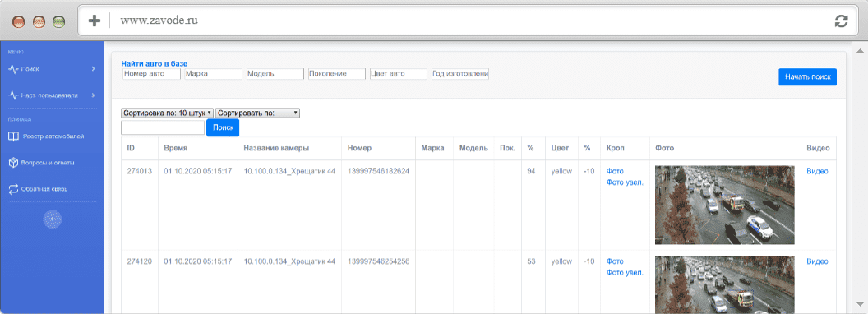Image resolution: width=868 pixels, height=314 pixels.
Task: Click the Начать поиск button
Action: (807, 77)
